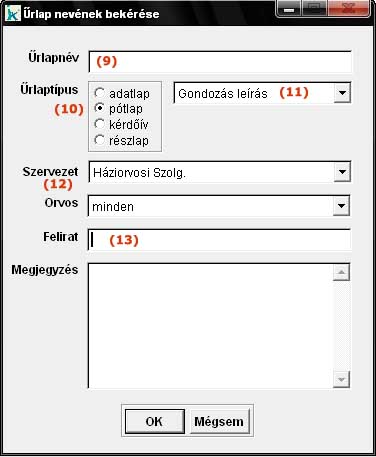
Task: Focus the Űrlapnév text field
Action: (x=220, y=62)
